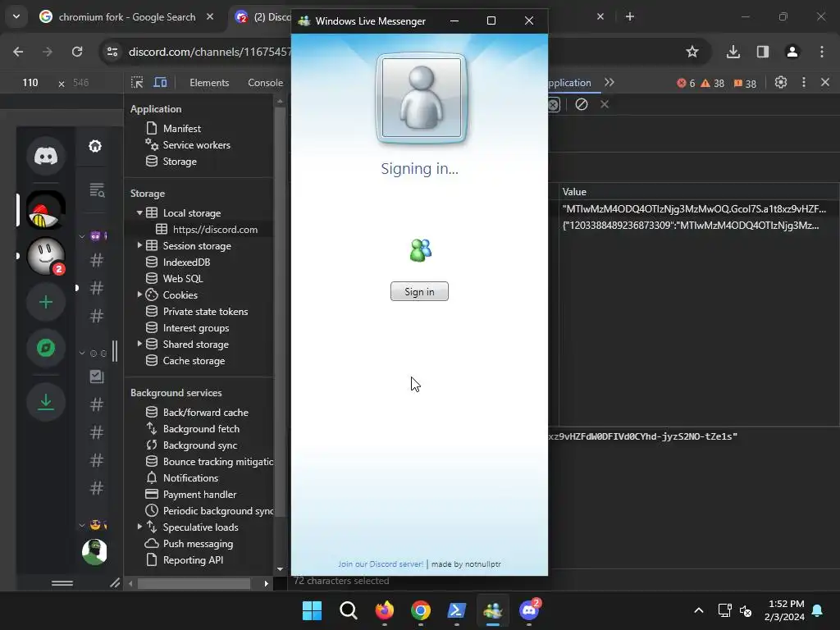The height and width of the screenshot is (630, 840).
Task: Expand the Shared storage node
Action: 139,344
